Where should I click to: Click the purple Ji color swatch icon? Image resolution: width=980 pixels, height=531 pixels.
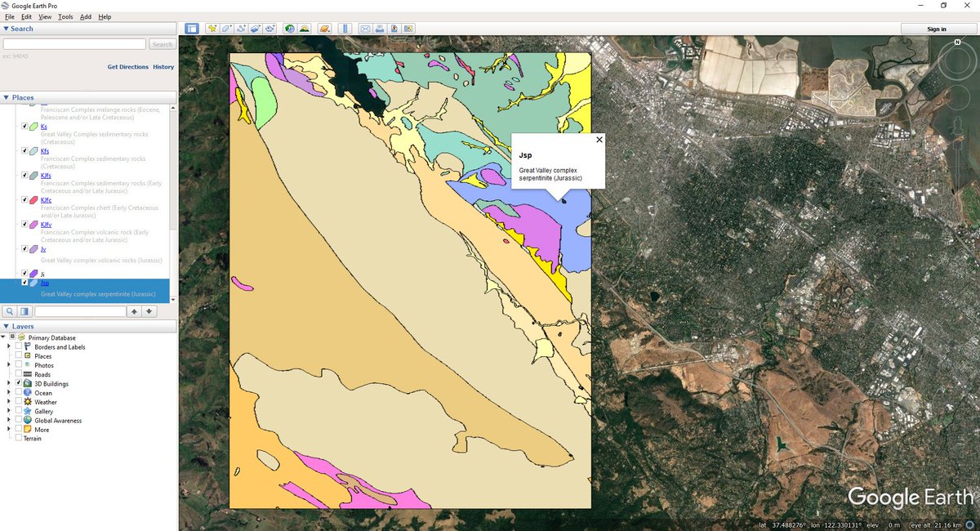click(x=34, y=274)
